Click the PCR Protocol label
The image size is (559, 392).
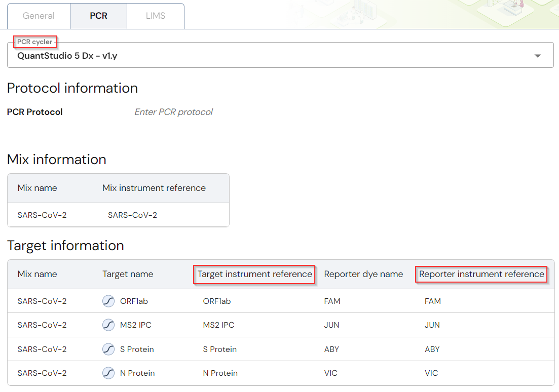coord(35,112)
